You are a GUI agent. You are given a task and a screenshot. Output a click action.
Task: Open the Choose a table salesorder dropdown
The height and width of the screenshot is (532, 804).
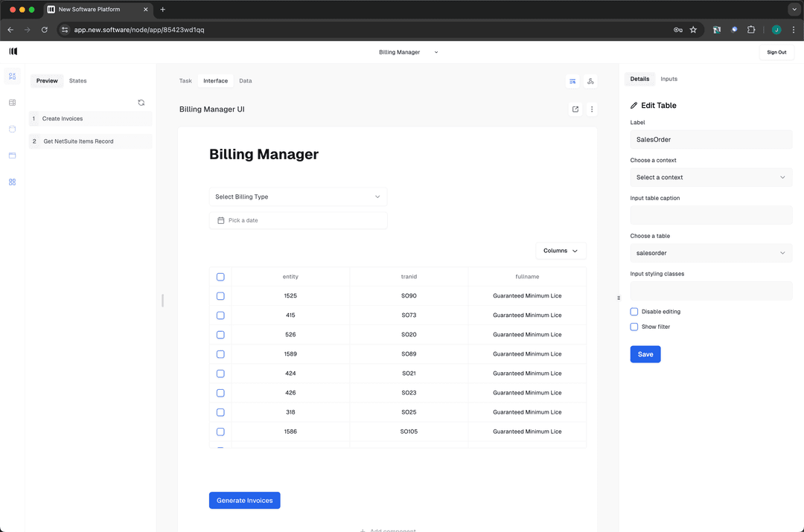711,253
